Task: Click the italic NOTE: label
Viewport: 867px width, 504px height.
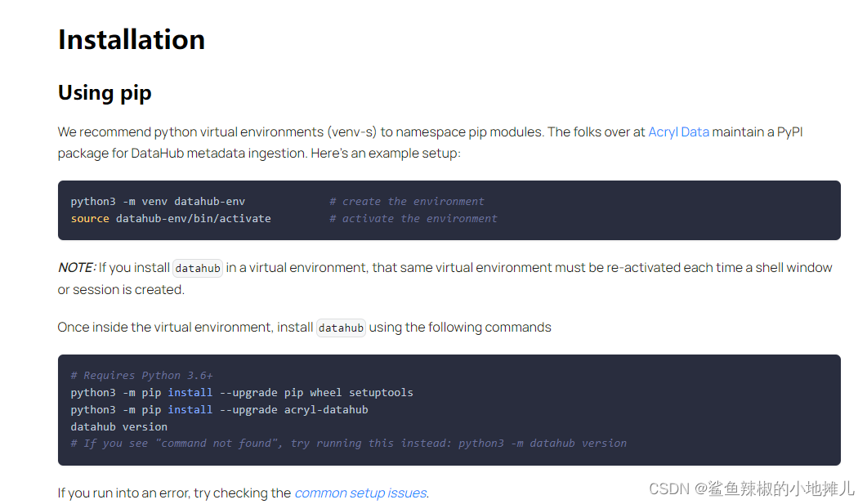Action: 77,267
